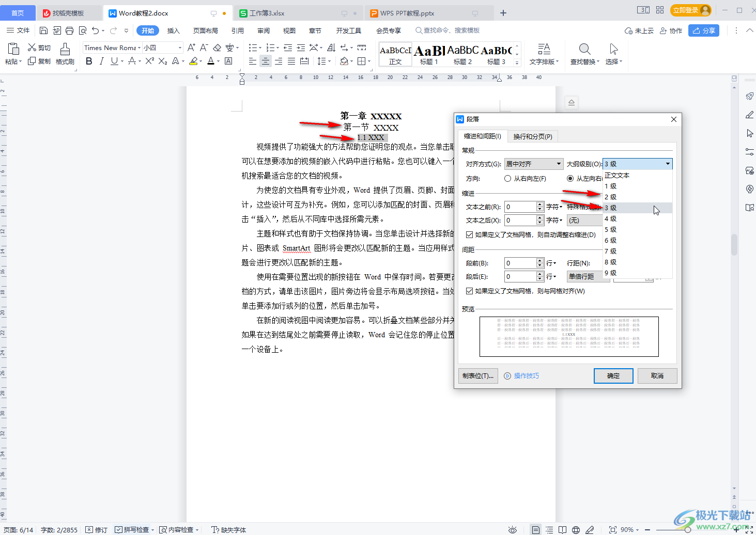The width and height of the screenshot is (756, 535).
Task: Open zoom-in plus icon in status bar
Action: [x=736, y=530]
